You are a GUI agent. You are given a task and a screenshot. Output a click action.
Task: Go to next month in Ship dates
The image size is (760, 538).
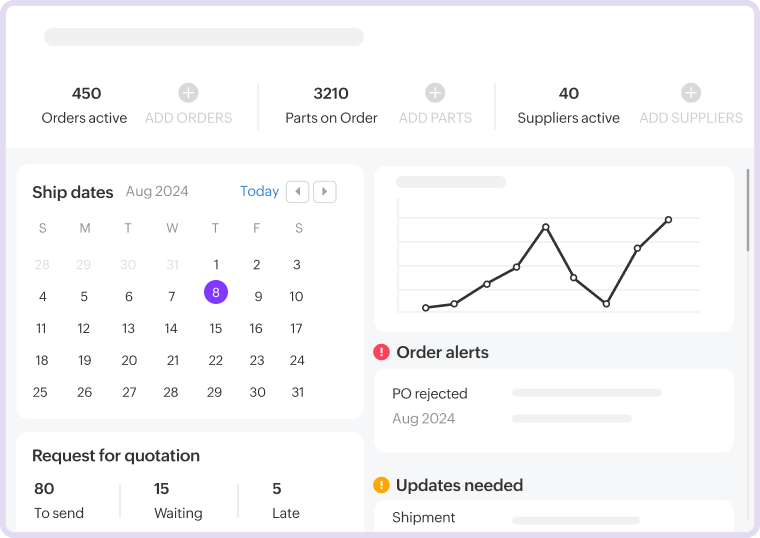[x=324, y=192]
